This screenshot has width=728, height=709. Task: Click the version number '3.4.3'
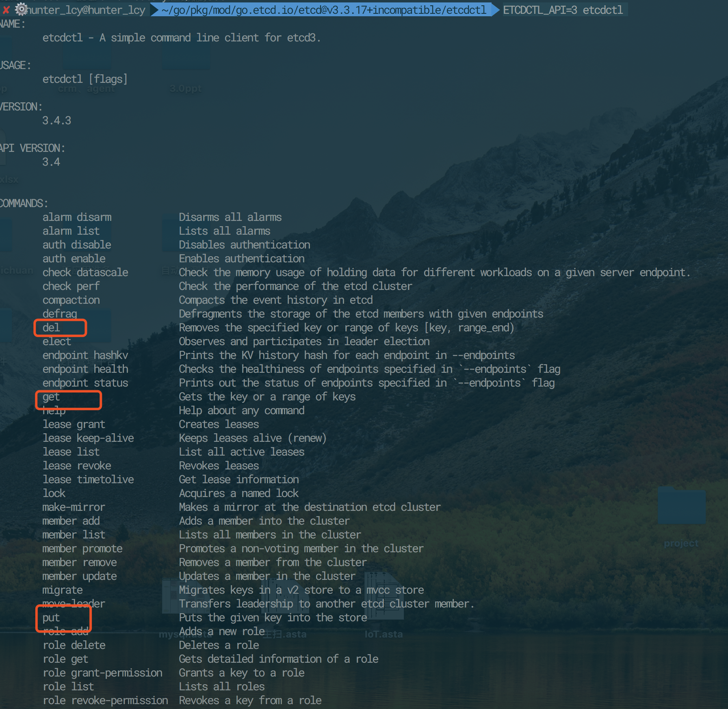[57, 121]
